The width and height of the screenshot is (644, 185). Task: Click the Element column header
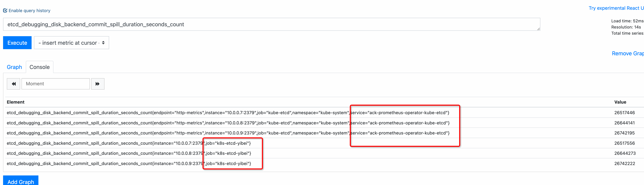tap(16, 102)
